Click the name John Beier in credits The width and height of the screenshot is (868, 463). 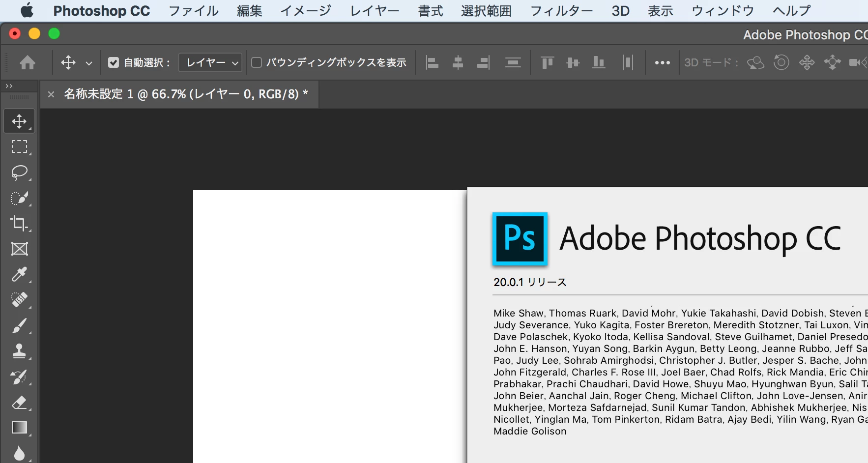pyautogui.click(x=519, y=396)
